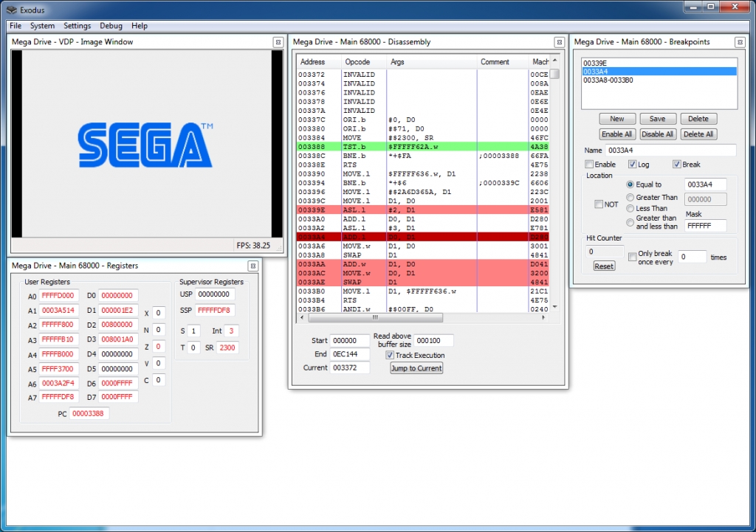Click the Int level field
The width and height of the screenshot is (756, 532).
tap(231, 331)
